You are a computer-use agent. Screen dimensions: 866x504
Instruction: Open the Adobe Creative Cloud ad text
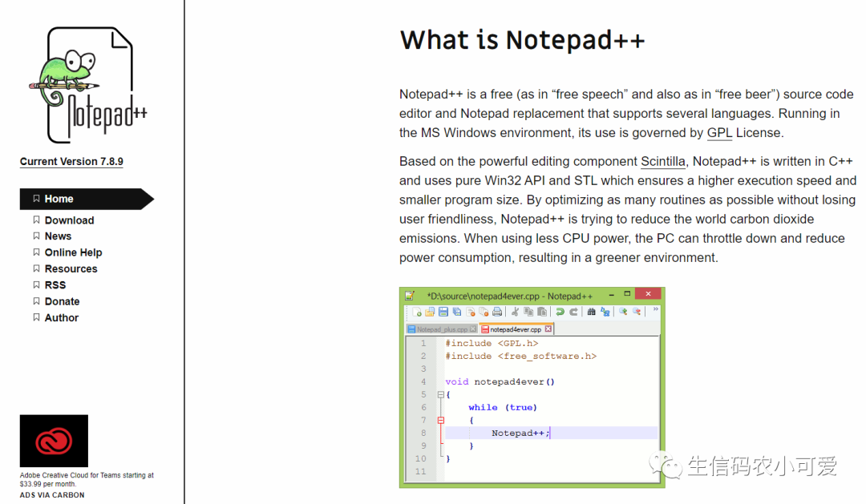tap(87, 479)
